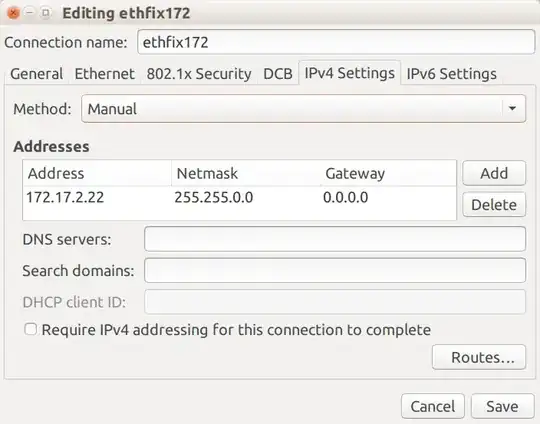Open the Ethernet tab
Image resolution: width=540 pixels, height=424 pixels.
(105, 74)
